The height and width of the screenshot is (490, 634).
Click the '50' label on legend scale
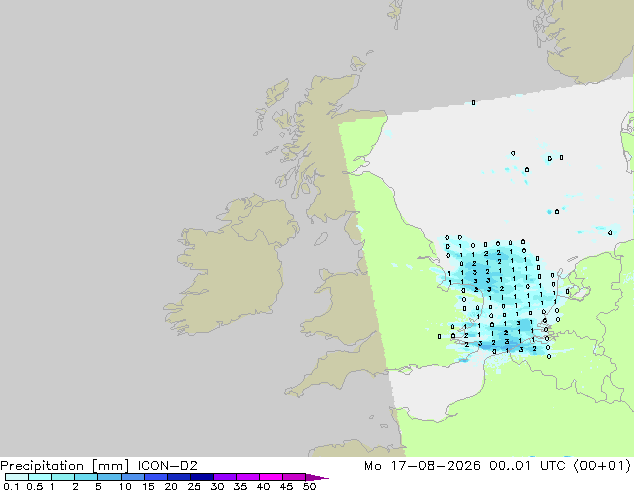pos(309,486)
